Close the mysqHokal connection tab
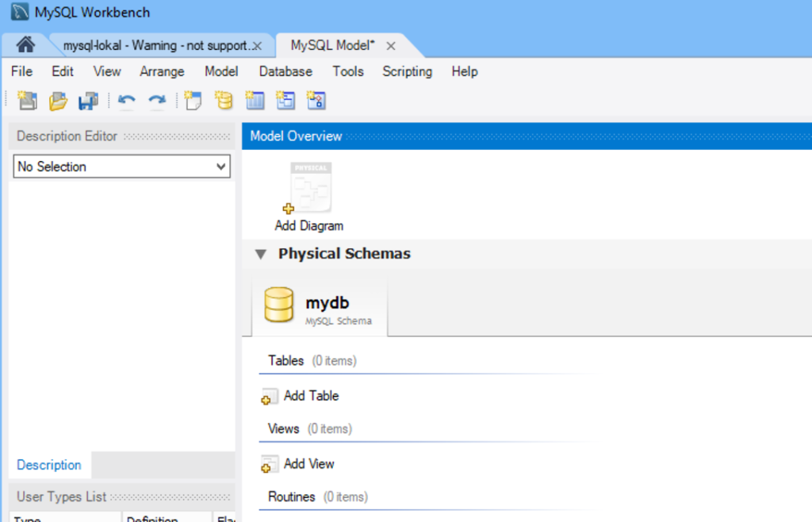 (x=257, y=46)
